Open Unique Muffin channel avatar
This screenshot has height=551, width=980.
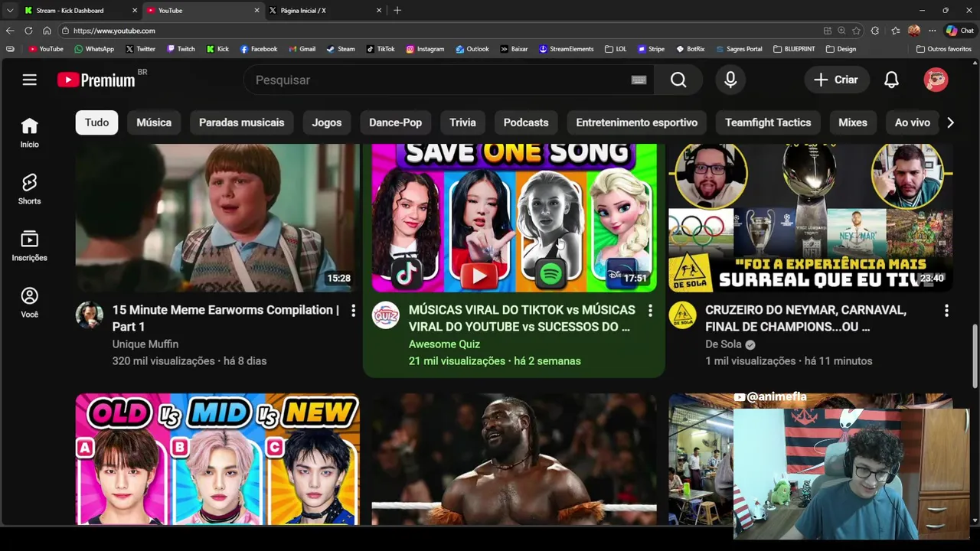click(x=89, y=315)
